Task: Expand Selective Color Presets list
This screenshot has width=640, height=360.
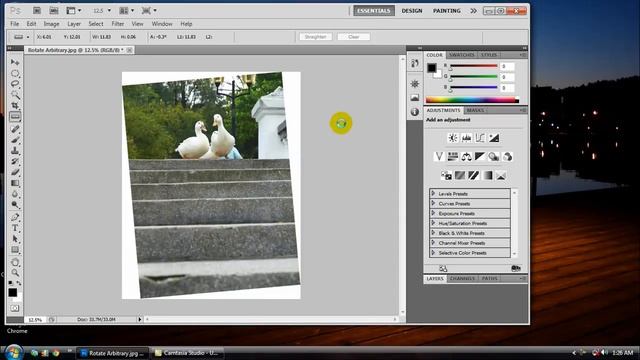Action: coord(433,253)
